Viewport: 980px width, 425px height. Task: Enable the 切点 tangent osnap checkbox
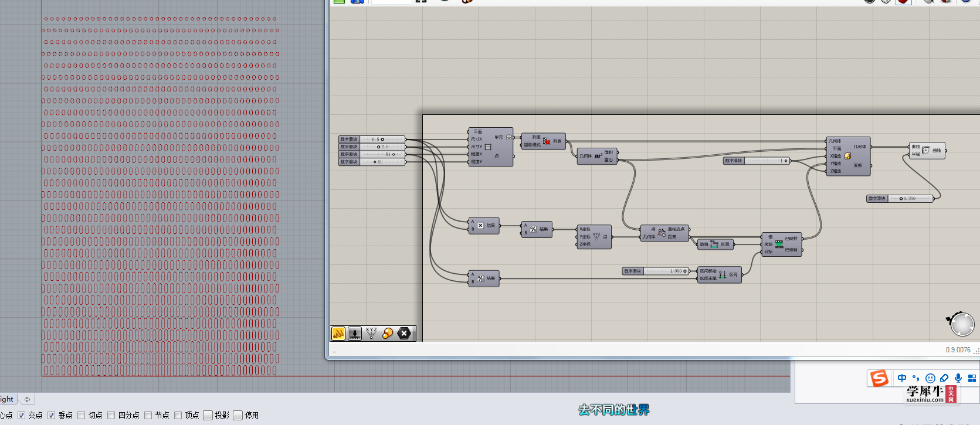pyautogui.click(x=81, y=415)
